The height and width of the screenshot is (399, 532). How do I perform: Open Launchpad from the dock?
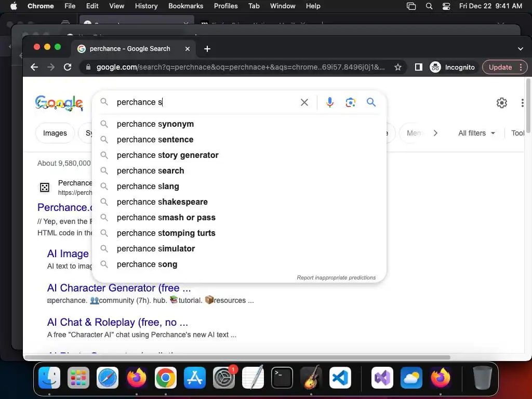[x=78, y=378]
